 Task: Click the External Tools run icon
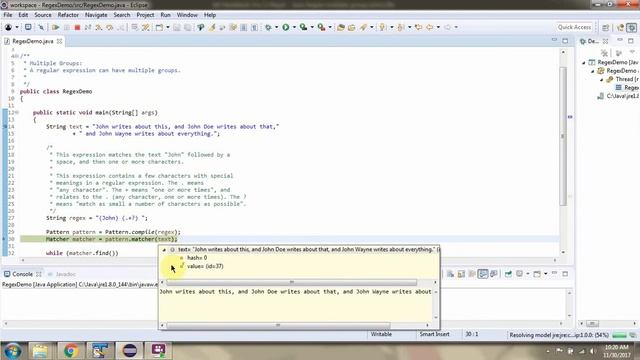click(x=321, y=27)
